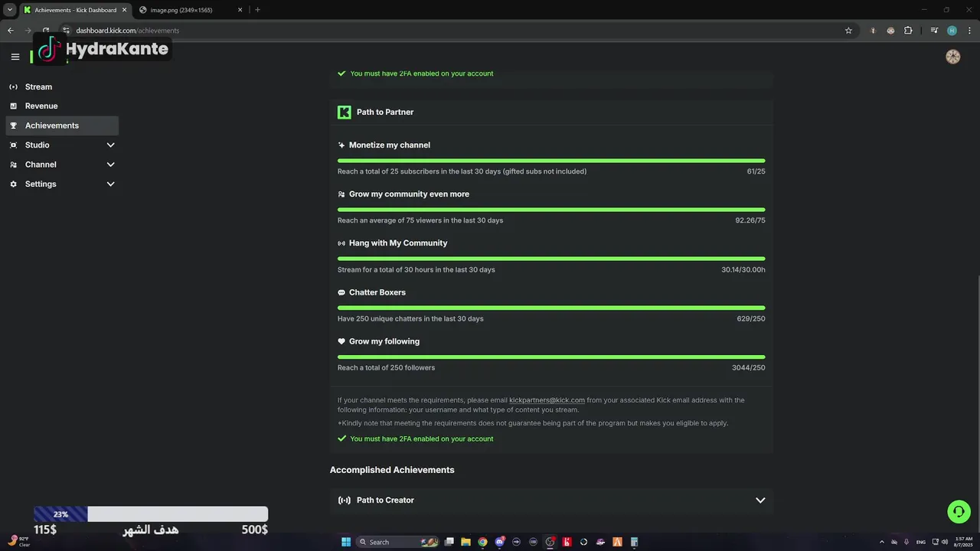Open Discord from the taskbar
Viewport: 980px width, 551px height.
click(x=499, y=542)
